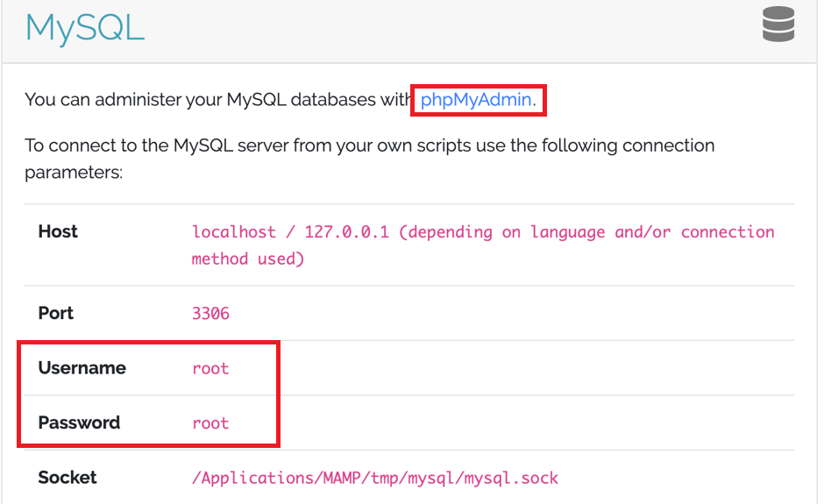Click the database stack icon in the header

point(778,25)
